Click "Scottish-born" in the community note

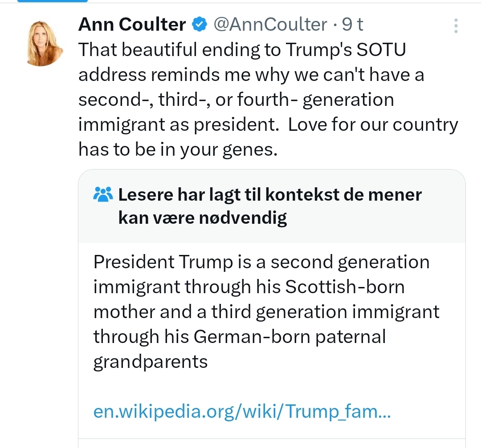(345, 287)
